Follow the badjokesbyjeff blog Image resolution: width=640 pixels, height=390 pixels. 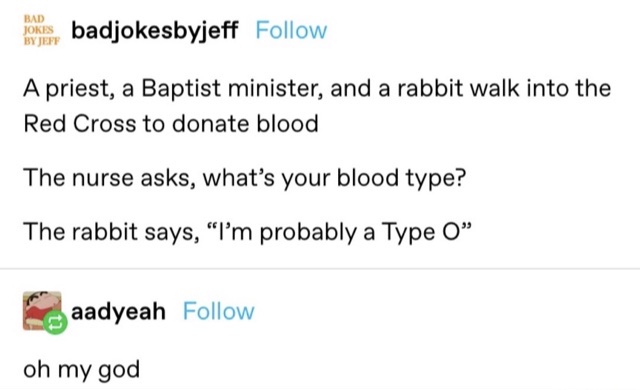click(x=291, y=31)
